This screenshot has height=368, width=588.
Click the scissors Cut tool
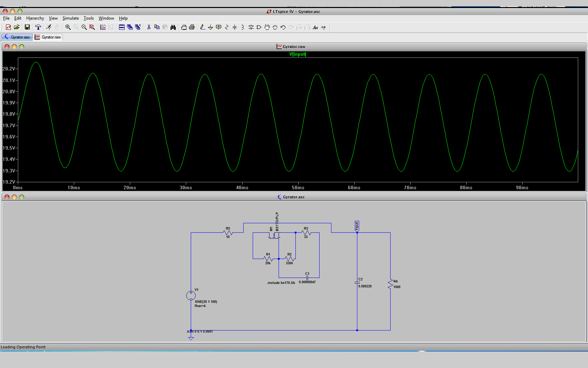pyautogui.click(x=149, y=27)
